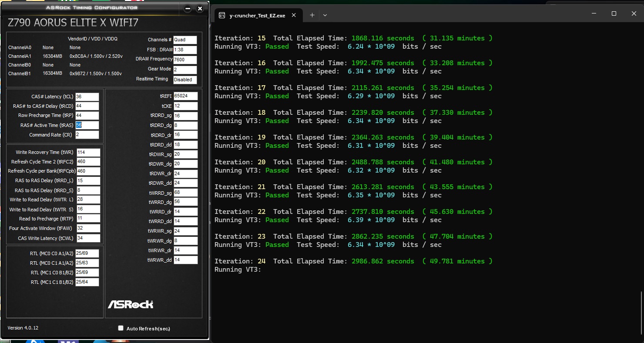
Task: Click the ChannelB1 '0x9872 / 1.500v / 1.500v' text
Action: (x=96, y=73)
